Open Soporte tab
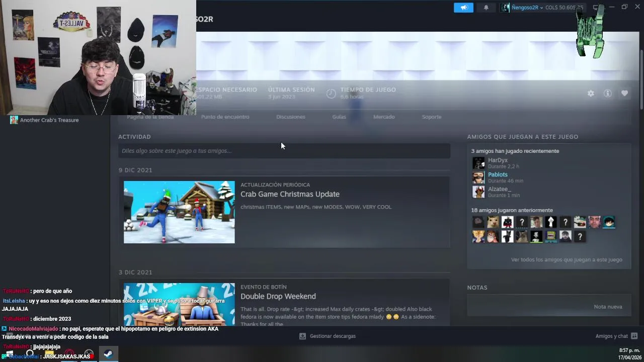The image size is (644, 362). [x=432, y=117]
